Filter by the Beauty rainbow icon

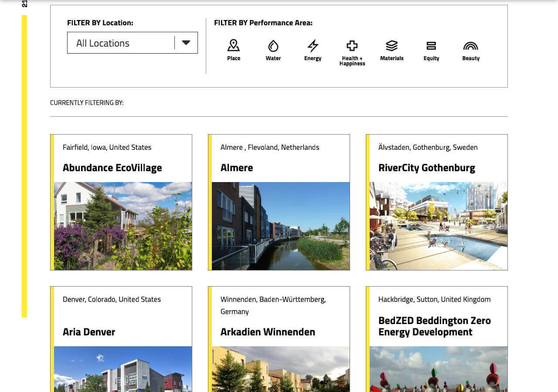[x=471, y=46]
